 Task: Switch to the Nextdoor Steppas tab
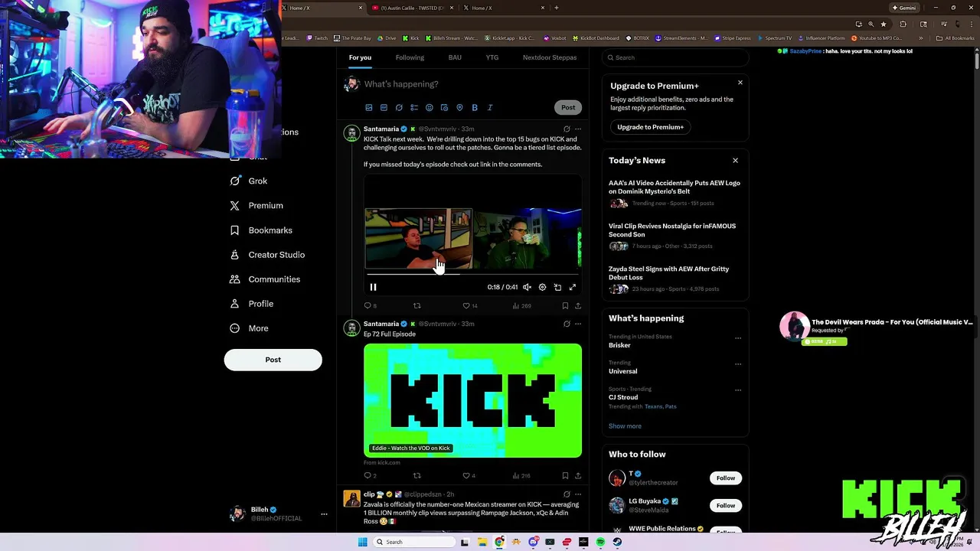[550, 57]
